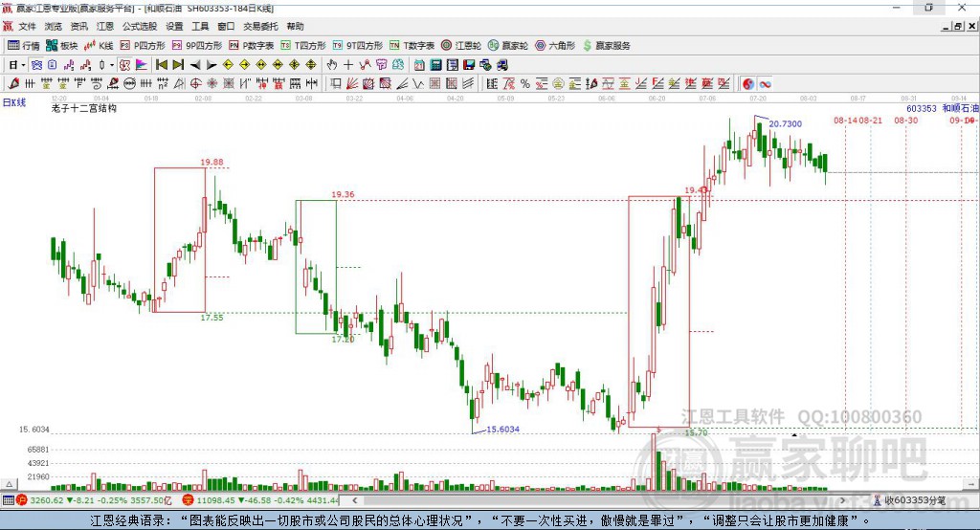Expand the 日 period dropdown
980x530 pixels.
23,65
